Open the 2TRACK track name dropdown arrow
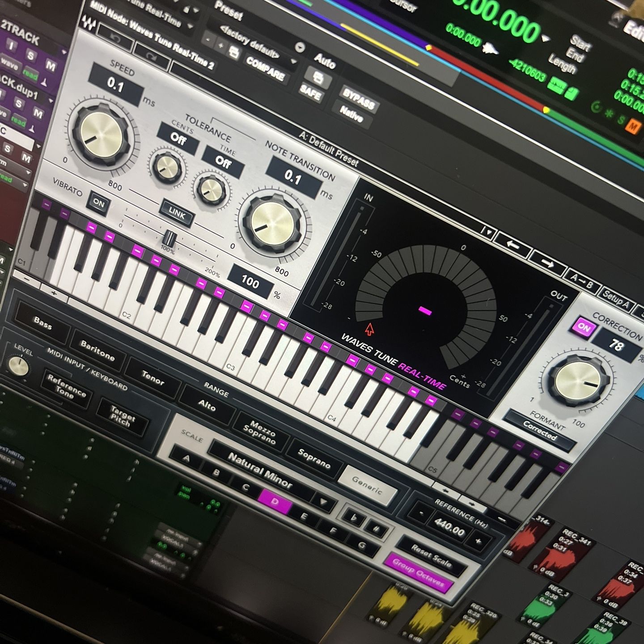 pyautogui.click(x=63, y=52)
